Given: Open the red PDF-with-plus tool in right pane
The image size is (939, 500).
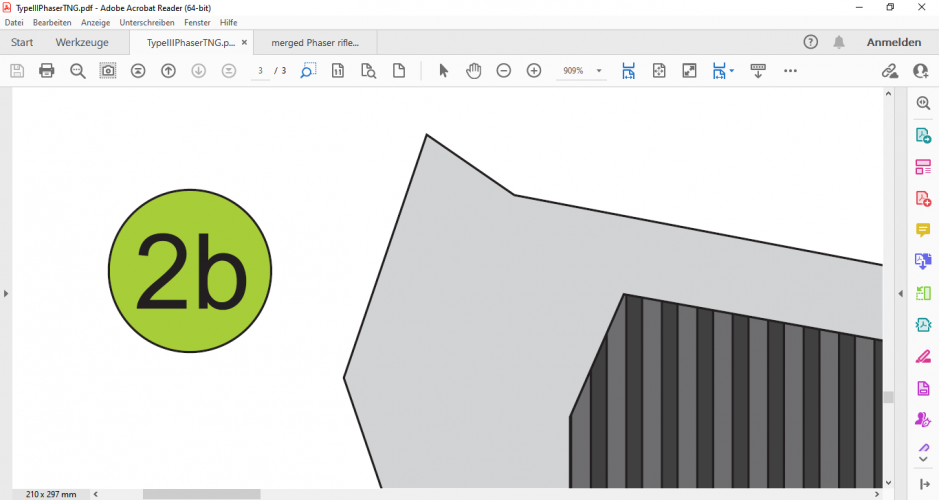Looking at the screenshot, I should tap(923, 198).
